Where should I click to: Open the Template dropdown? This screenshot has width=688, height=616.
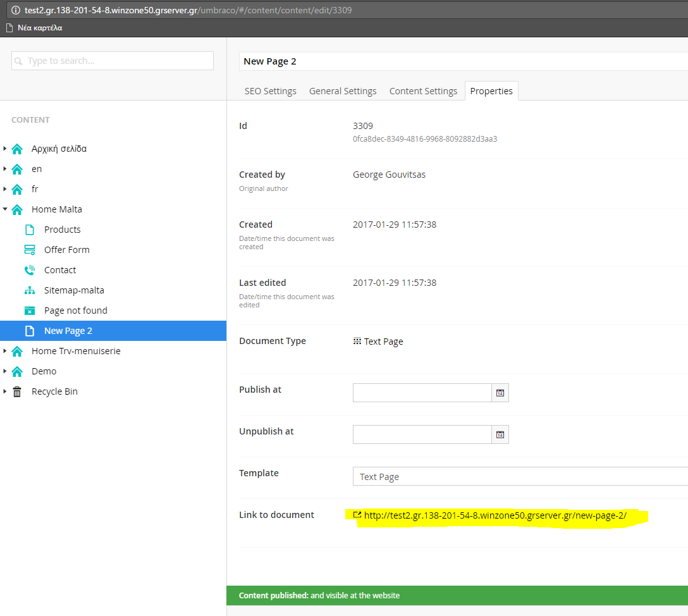coord(519,476)
